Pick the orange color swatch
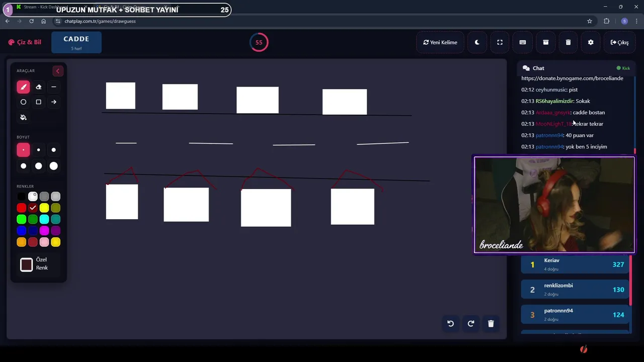Viewport: 644px width, 362px height. click(x=21, y=242)
